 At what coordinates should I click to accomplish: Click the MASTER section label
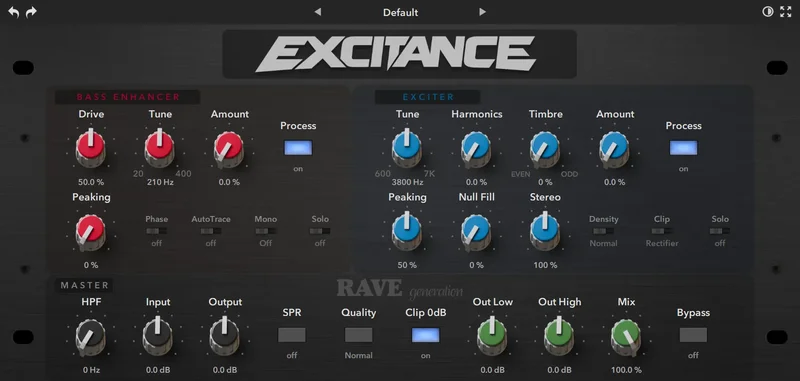pyautogui.click(x=85, y=286)
